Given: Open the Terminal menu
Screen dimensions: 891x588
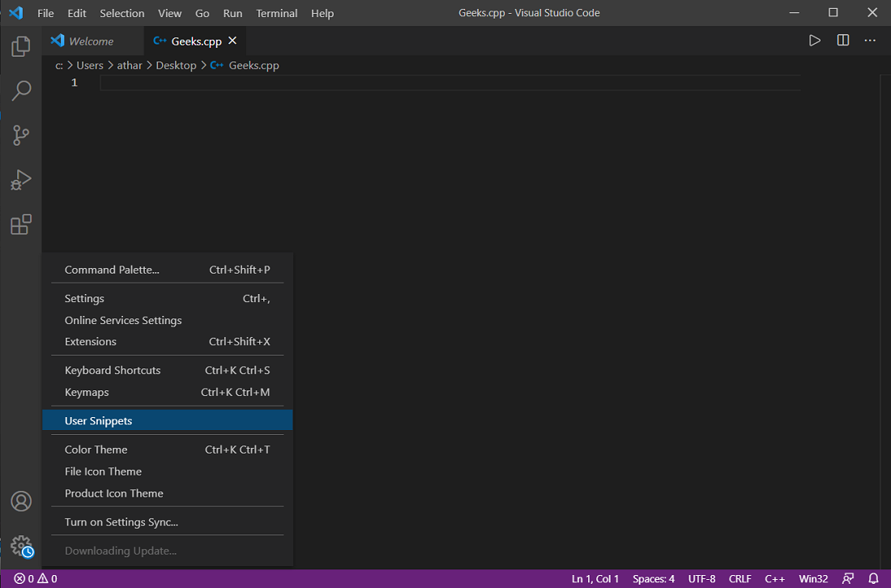Looking at the screenshot, I should coord(277,13).
